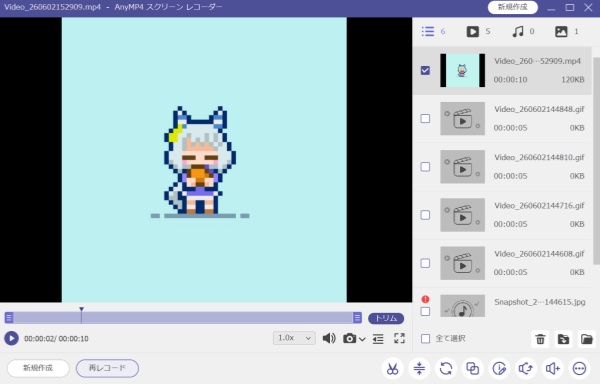Click the Video_260602144608.gif file name
Image resolution: width=600 pixels, height=384 pixels.
click(539, 254)
